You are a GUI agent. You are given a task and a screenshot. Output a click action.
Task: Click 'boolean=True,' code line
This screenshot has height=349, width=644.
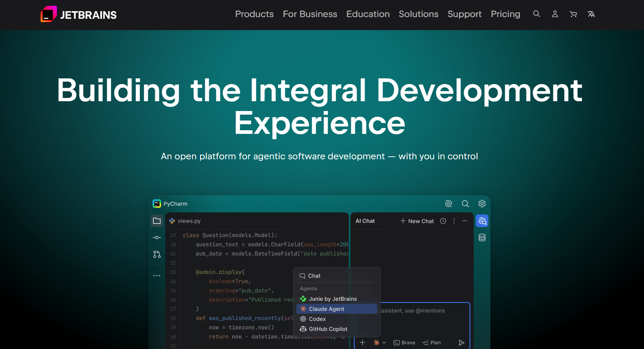tap(230, 282)
